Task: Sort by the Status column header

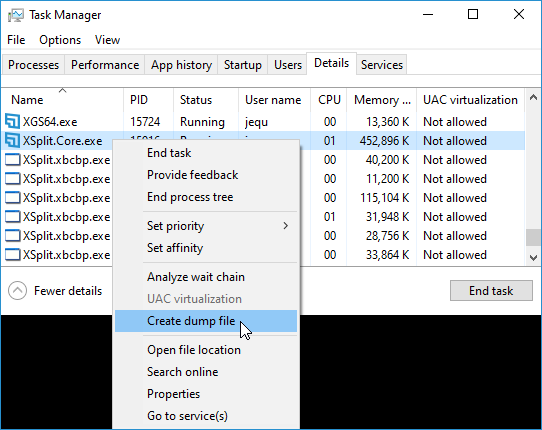Action: click(x=206, y=100)
